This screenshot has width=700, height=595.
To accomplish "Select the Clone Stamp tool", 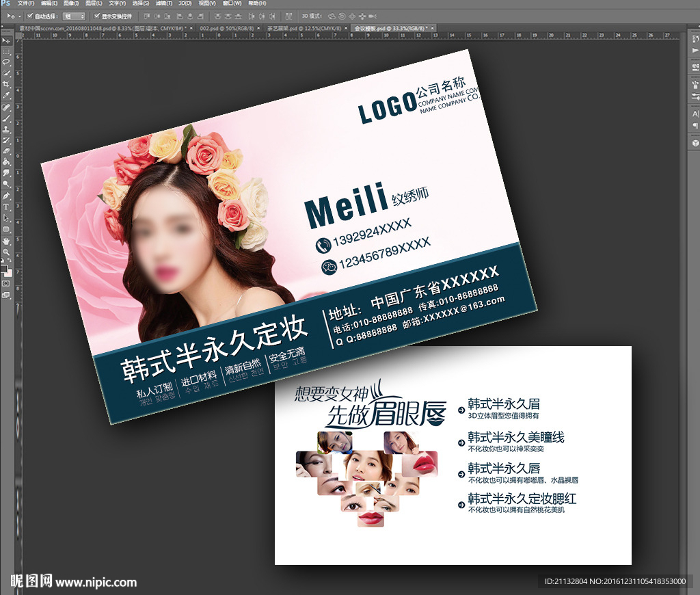I will [x=5, y=129].
